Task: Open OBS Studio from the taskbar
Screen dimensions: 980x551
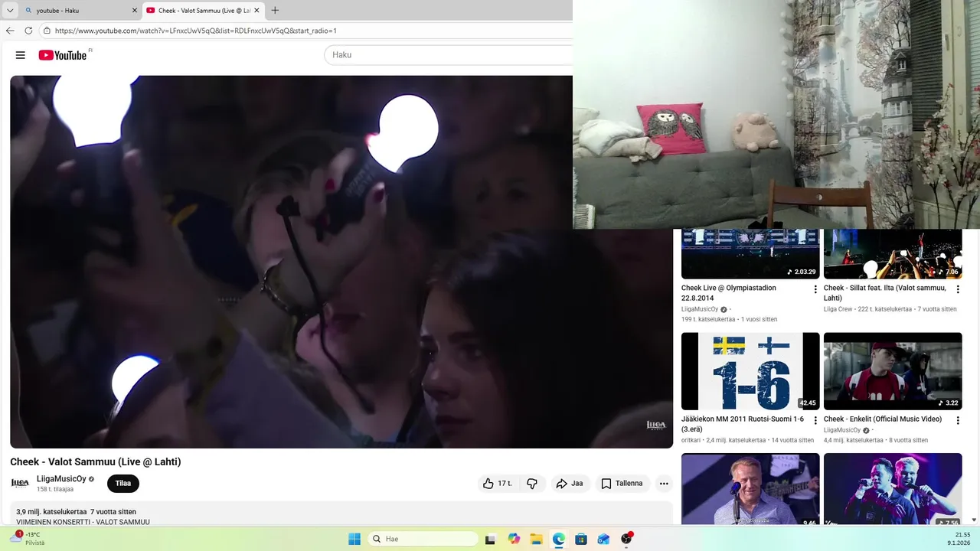Action: (627, 539)
